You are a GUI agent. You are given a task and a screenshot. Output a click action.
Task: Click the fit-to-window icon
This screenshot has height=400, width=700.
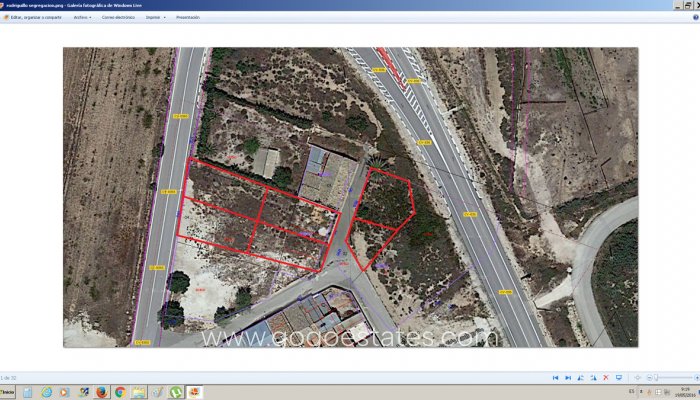(x=637, y=377)
